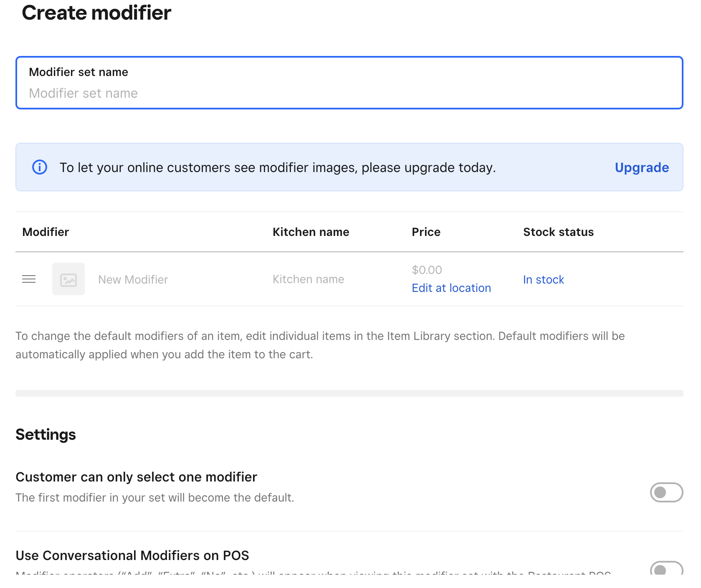The width and height of the screenshot is (701, 588).
Task: Click the drag handle for New Modifier row
Action: (29, 279)
